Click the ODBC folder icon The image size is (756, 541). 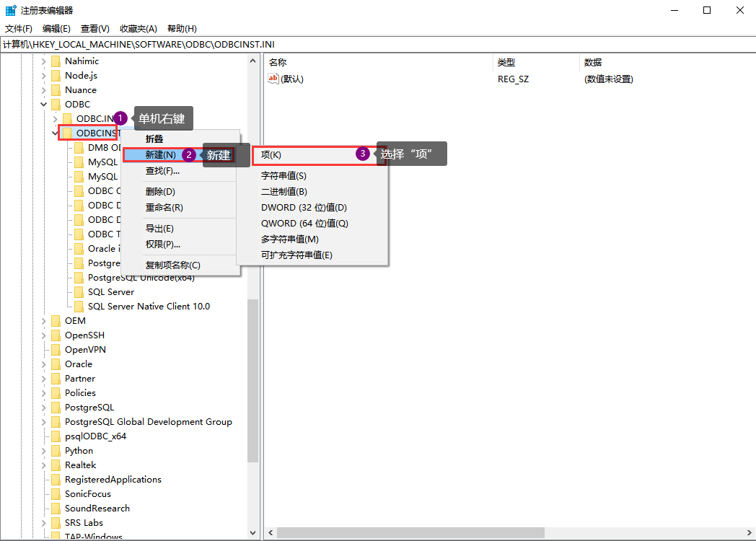coord(56,105)
